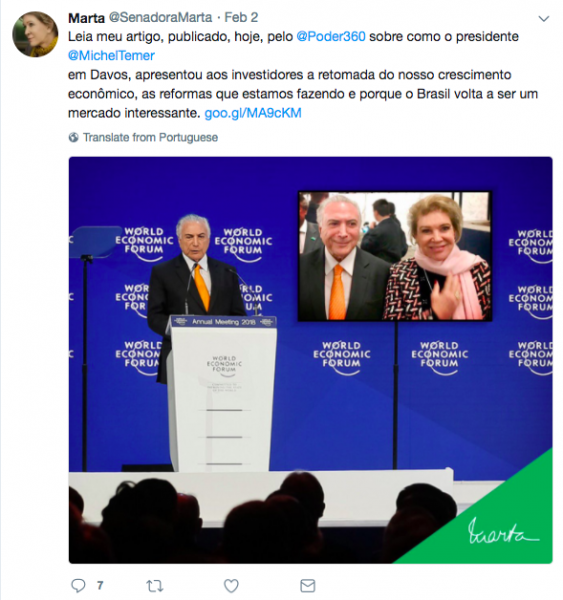Click the Marta display name
This screenshot has height=600, width=563.
(86, 18)
